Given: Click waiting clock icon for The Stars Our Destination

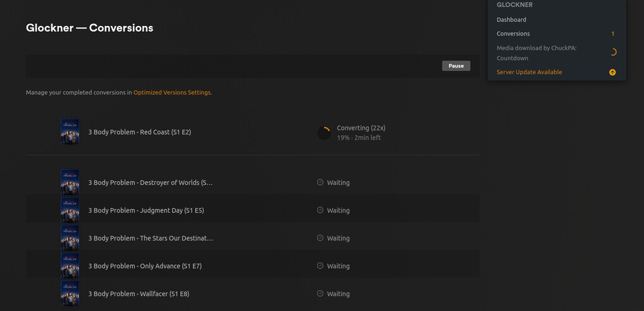Looking at the screenshot, I should (320, 238).
